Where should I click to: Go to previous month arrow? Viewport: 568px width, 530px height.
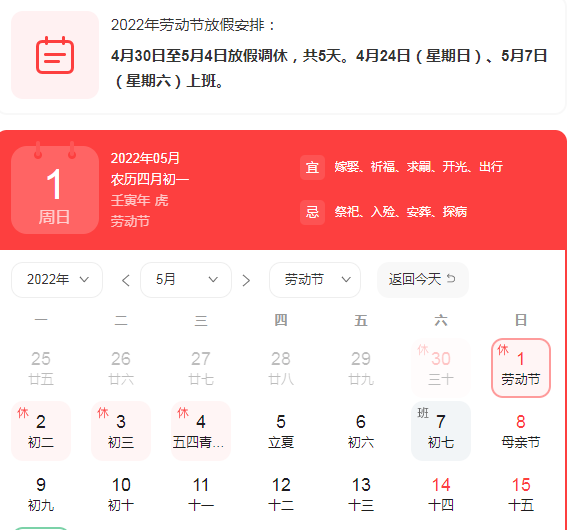click(126, 280)
